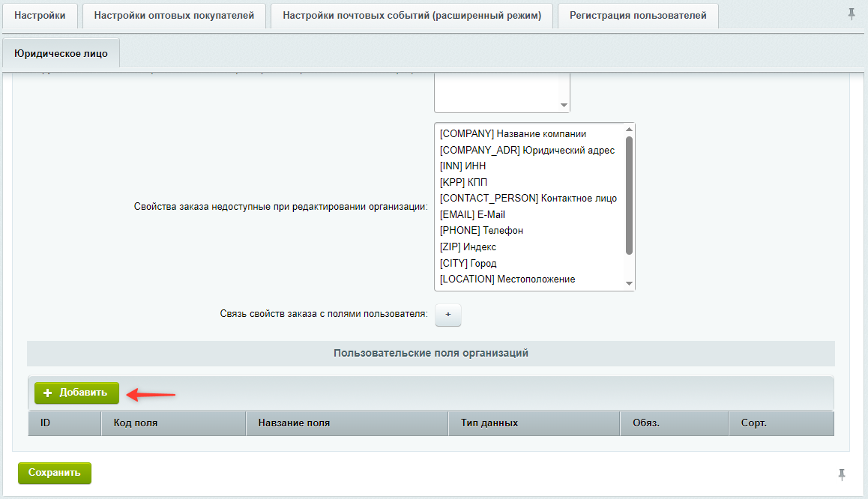Open the Настройки tab
This screenshot has height=499, width=868.
40,16
